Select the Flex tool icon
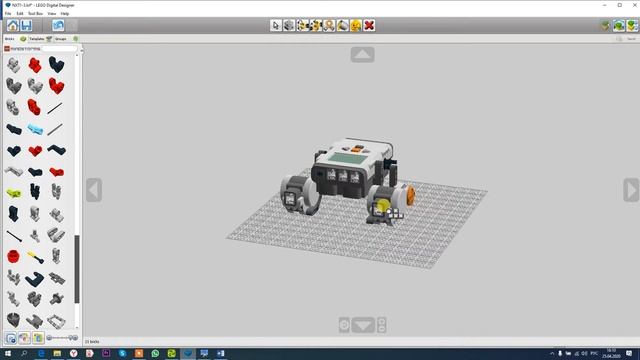The width and height of the screenshot is (640, 360). click(329, 25)
